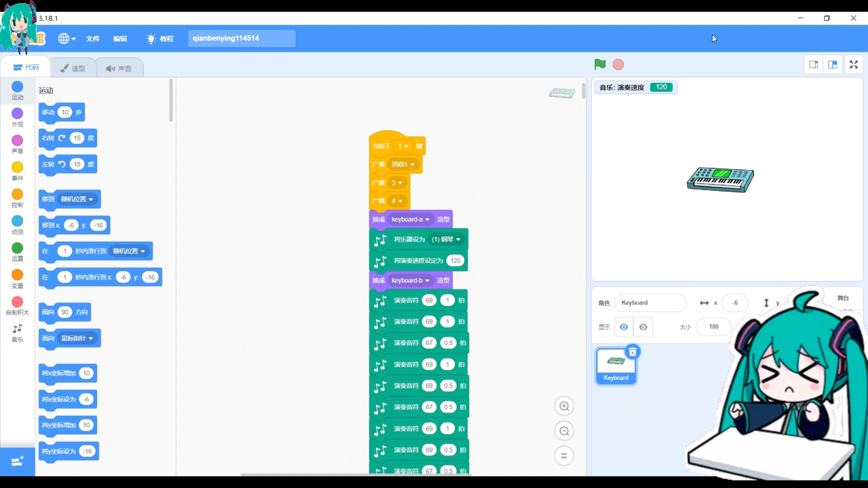Viewport: 868px width, 488px height.
Task: Click the keyboard sprite on the stage
Action: tap(720, 180)
